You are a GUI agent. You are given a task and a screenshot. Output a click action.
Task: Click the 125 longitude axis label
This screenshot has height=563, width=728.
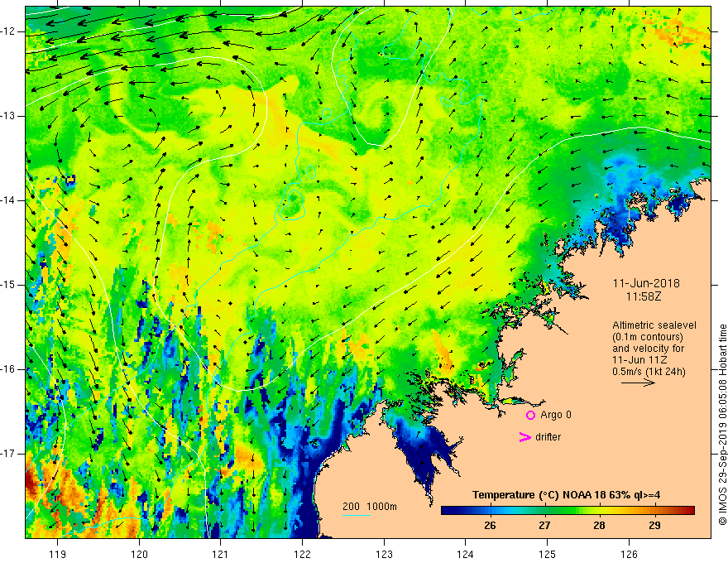548,554
